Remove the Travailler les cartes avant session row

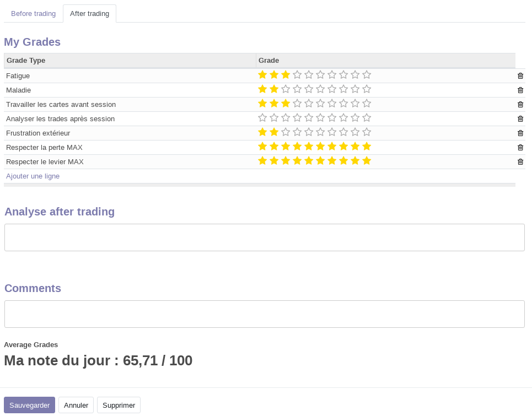(520, 105)
